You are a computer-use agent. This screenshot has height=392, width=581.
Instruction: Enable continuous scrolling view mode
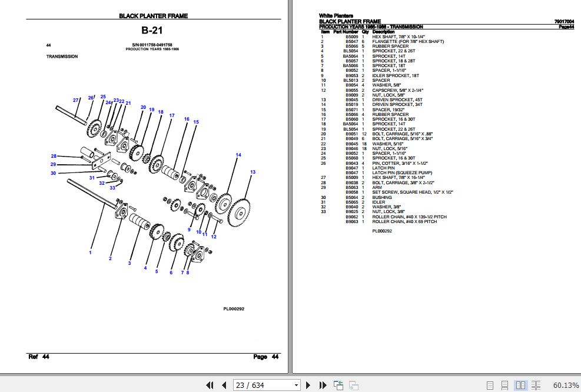point(505,385)
